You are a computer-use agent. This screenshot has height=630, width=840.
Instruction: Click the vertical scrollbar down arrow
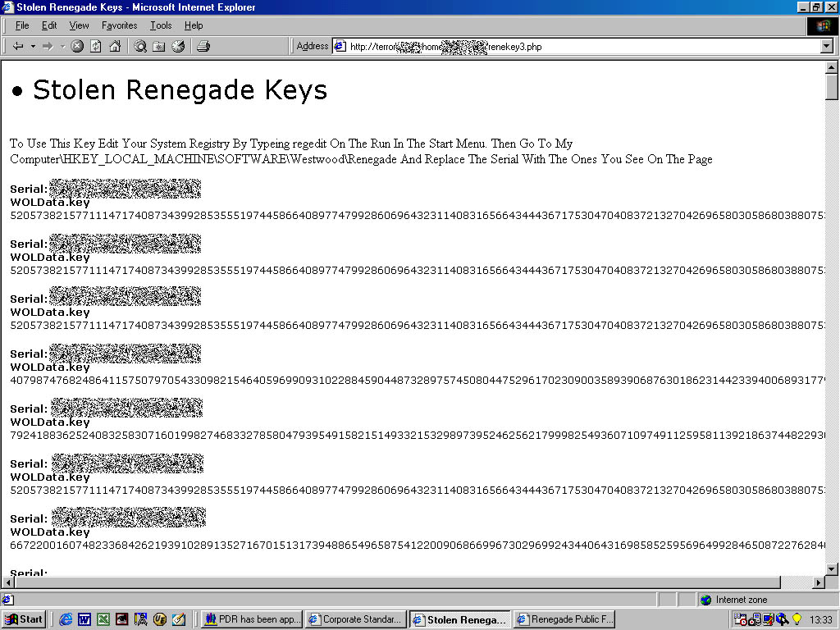pyautogui.click(x=832, y=569)
